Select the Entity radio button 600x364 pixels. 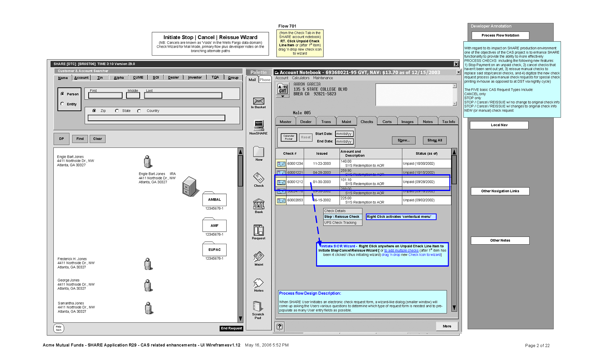tap(62, 104)
